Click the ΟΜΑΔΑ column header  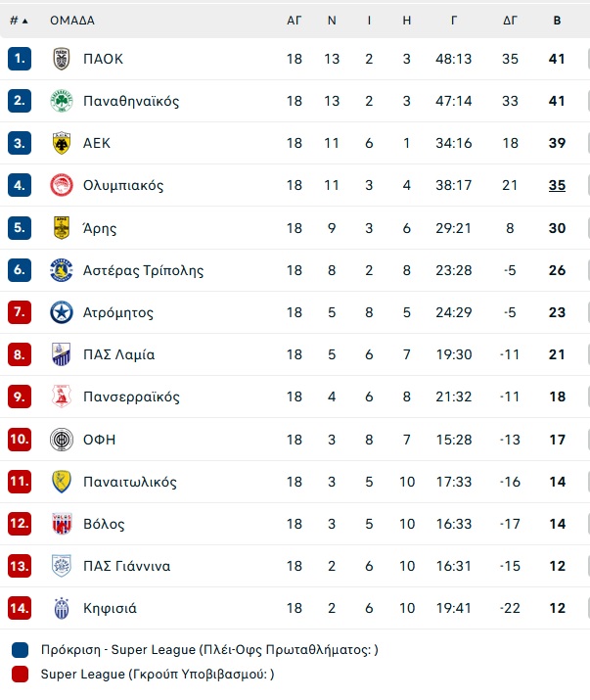72,21
